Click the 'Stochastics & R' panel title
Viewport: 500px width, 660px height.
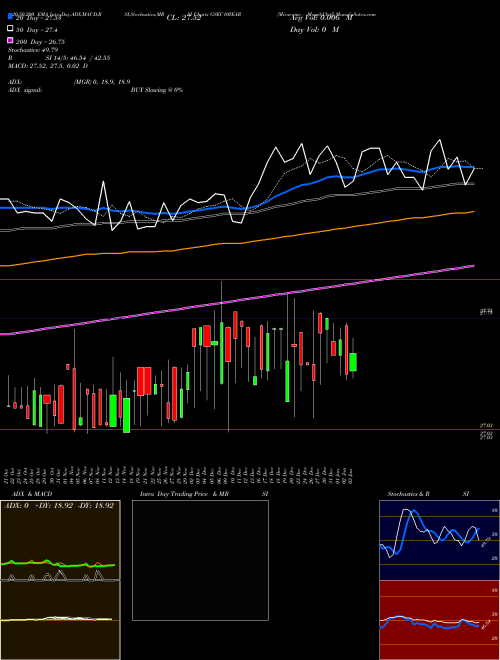[x=408, y=494]
